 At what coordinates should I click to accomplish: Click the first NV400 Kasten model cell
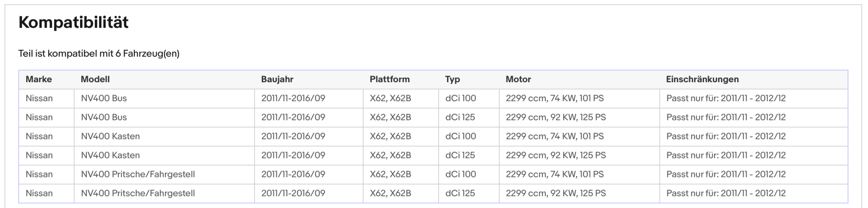164,136
